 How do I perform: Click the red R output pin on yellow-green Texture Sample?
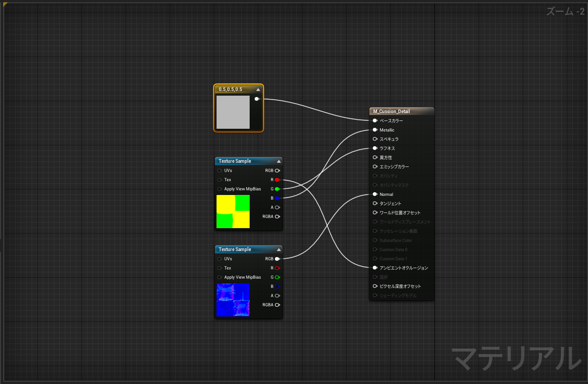point(277,180)
